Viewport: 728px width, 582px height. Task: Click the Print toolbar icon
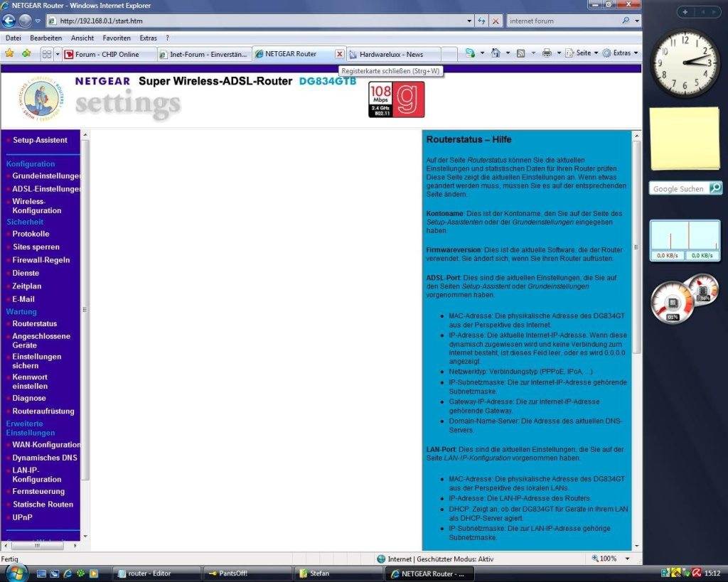tap(547, 53)
